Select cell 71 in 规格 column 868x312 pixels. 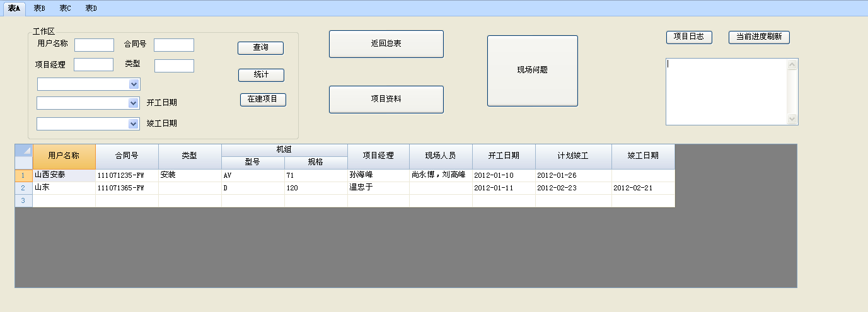pos(316,175)
